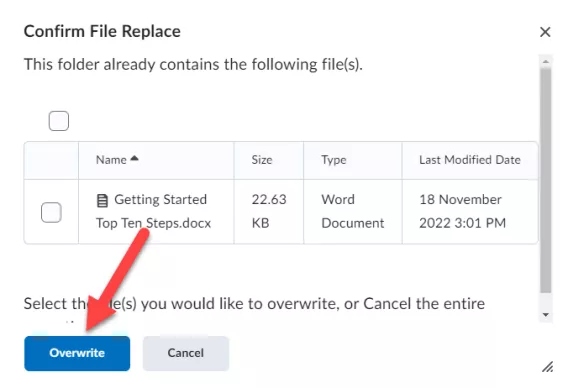
Task: Click the scrollbar track below the thumb
Action: [546, 301]
